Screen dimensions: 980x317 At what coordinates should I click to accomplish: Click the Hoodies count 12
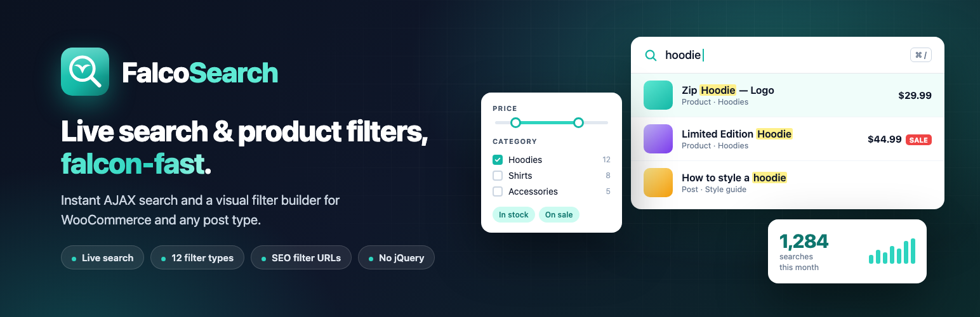(x=607, y=160)
